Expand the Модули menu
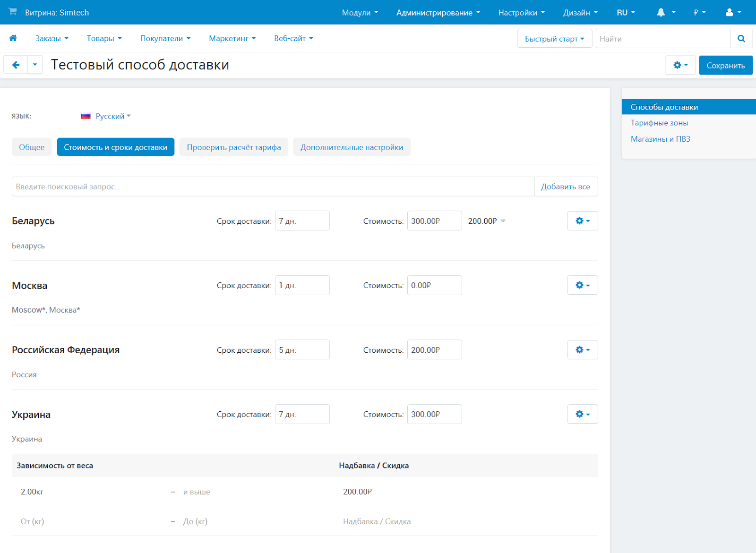The width and height of the screenshot is (756, 553). [x=360, y=13]
